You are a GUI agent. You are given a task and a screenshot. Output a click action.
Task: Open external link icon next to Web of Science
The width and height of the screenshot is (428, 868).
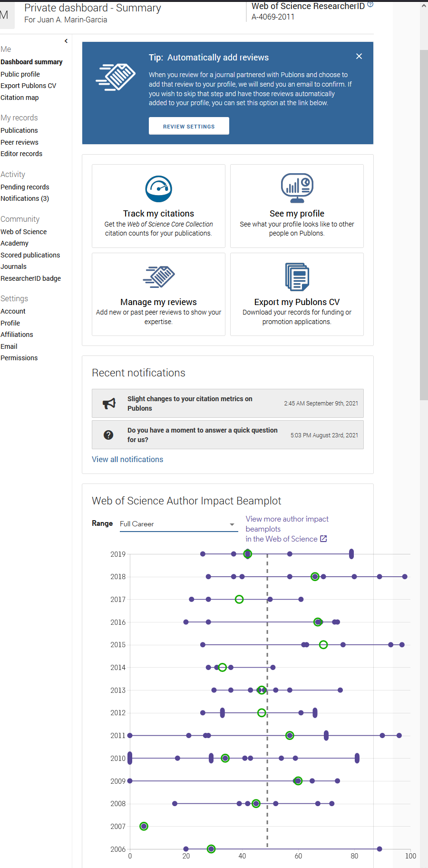coord(323,539)
